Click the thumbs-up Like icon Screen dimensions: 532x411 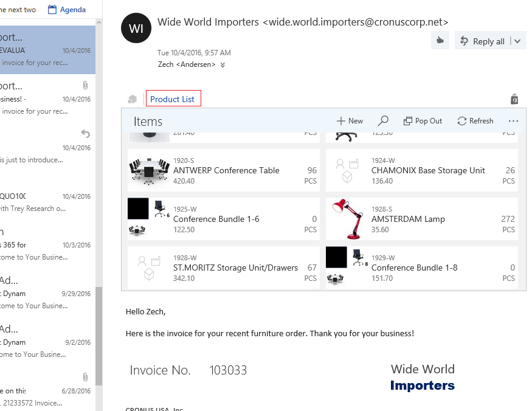click(x=440, y=41)
